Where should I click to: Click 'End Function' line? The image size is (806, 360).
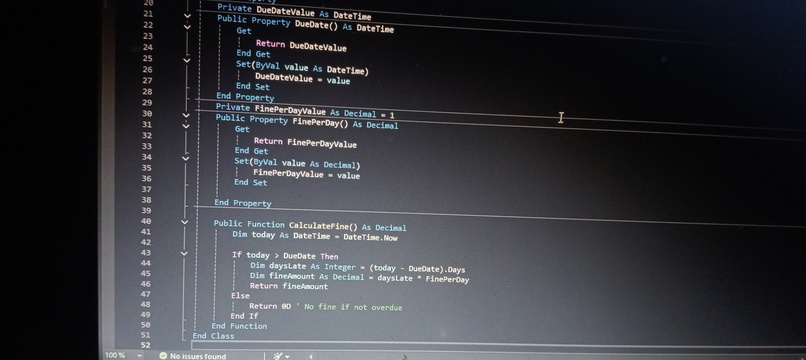point(239,326)
